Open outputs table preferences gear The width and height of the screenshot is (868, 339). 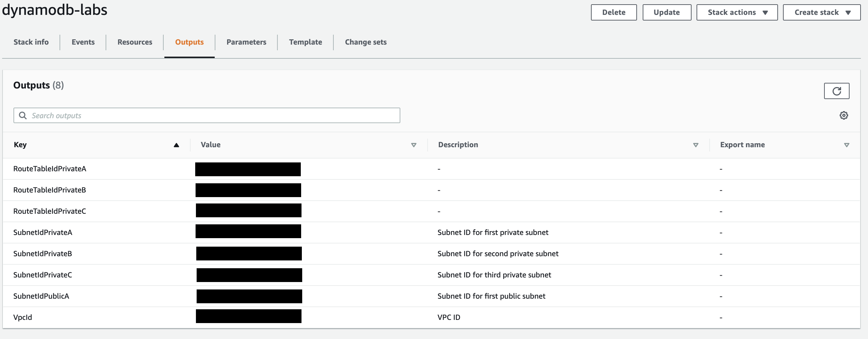[844, 115]
